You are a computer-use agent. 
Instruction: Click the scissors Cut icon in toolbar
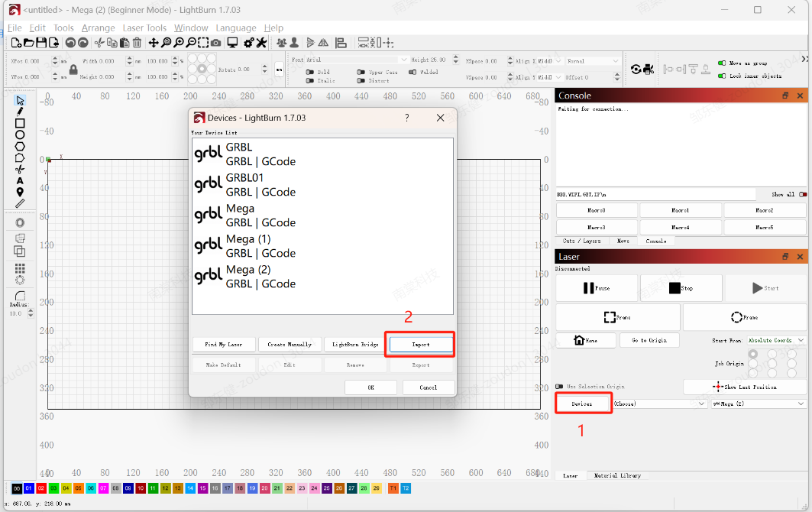pos(99,43)
